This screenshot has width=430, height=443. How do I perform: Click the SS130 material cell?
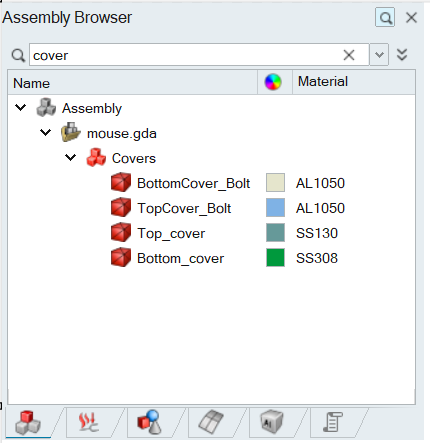pos(317,233)
